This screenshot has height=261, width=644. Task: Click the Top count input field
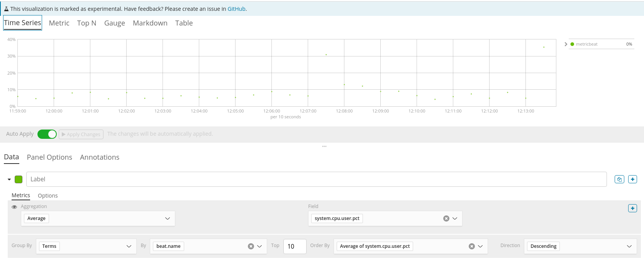(x=295, y=246)
